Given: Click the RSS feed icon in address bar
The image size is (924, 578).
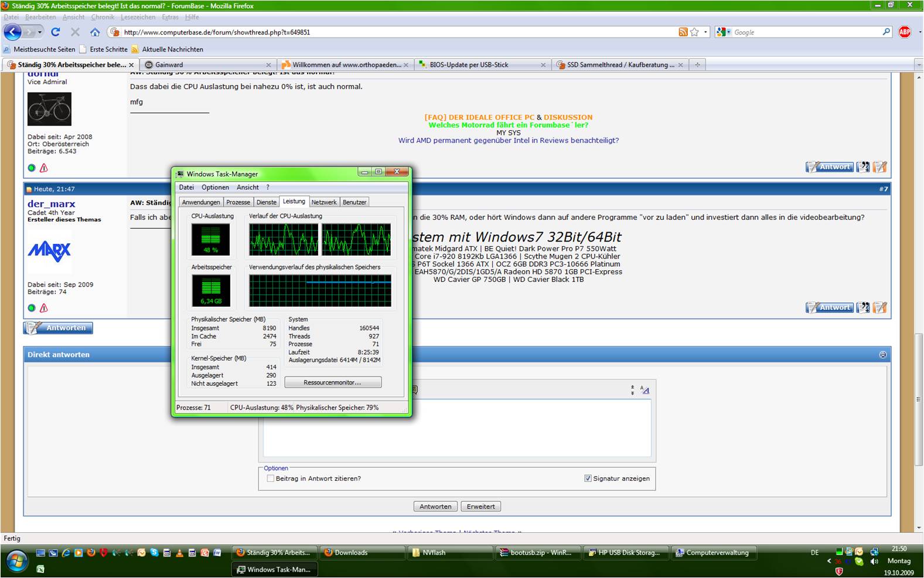Looking at the screenshot, I should 683,32.
